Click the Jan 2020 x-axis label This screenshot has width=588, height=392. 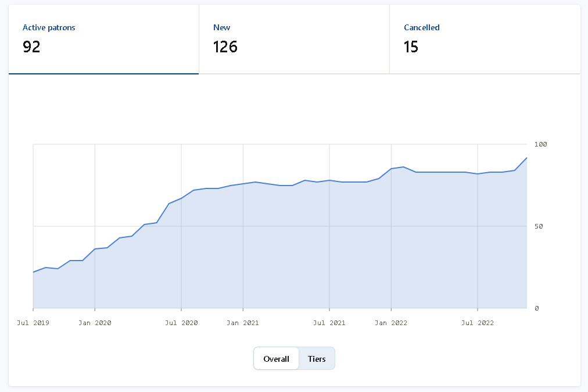(95, 323)
